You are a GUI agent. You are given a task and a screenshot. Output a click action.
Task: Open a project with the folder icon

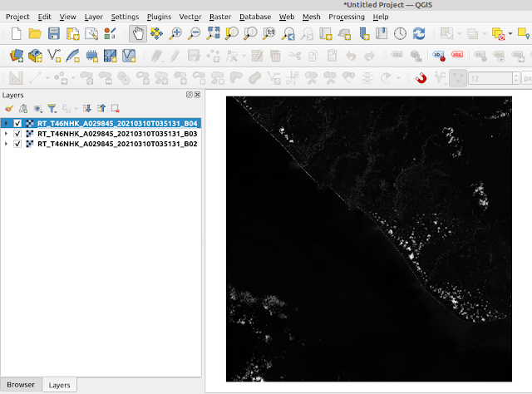pyautogui.click(x=35, y=33)
